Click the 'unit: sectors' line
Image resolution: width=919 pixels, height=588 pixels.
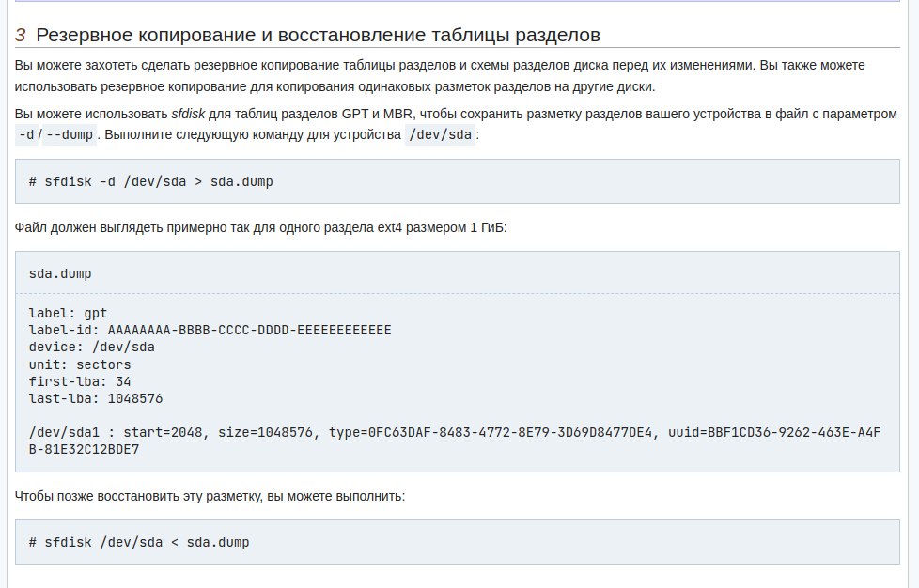80,364
